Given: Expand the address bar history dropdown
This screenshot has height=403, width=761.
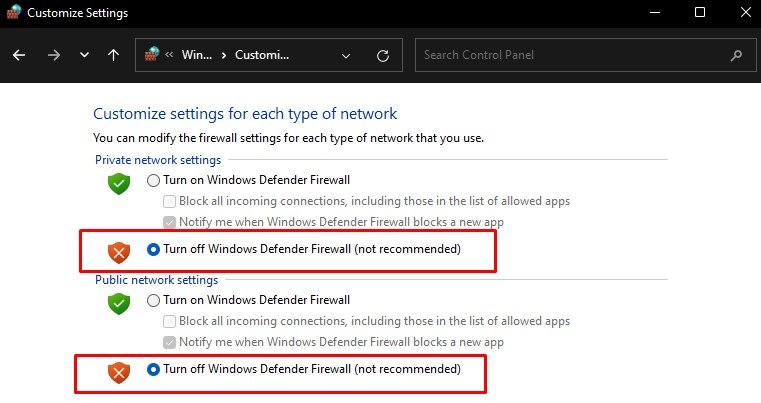Looking at the screenshot, I should pyautogui.click(x=346, y=56).
